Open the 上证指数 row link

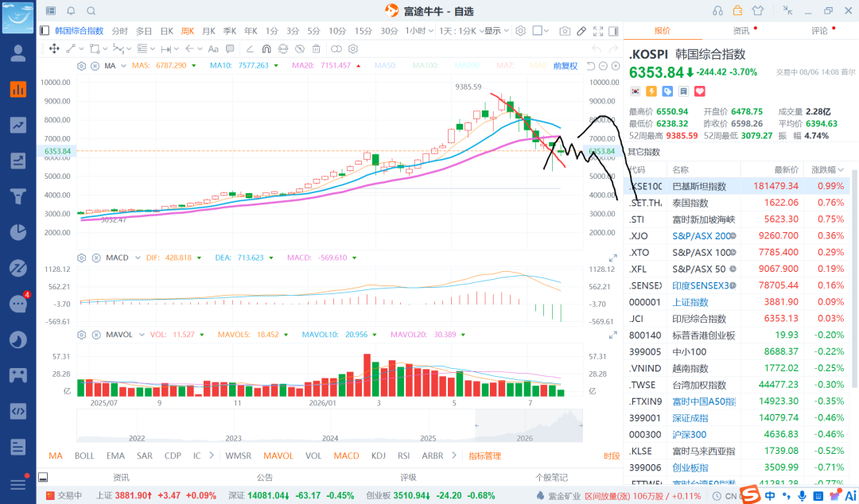click(690, 302)
